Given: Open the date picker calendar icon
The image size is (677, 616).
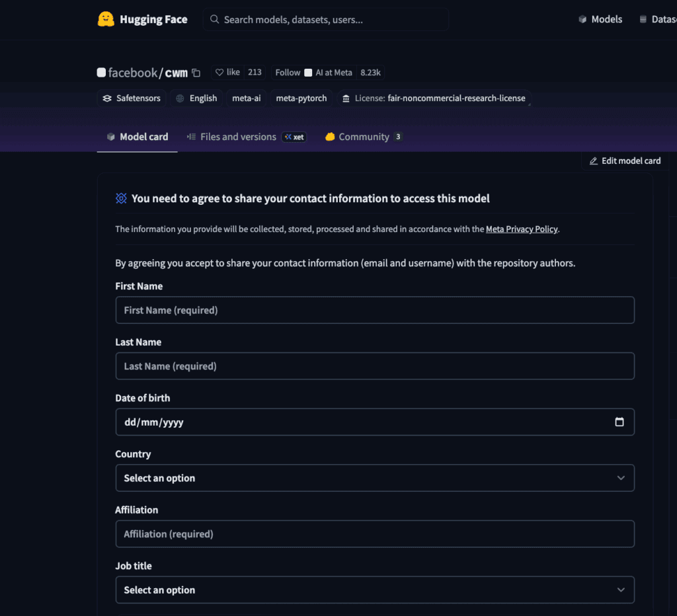Looking at the screenshot, I should pyautogui.click(x=619, y=422).
